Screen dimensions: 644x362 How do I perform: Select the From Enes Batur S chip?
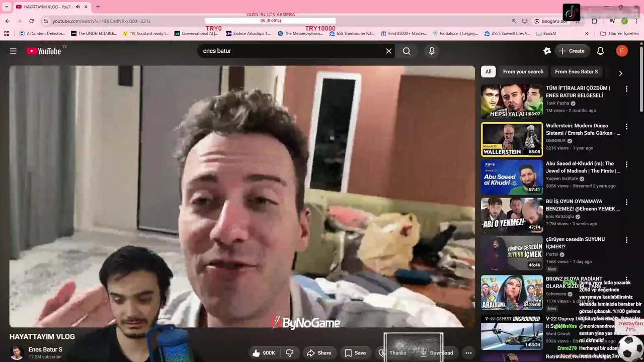click(x=577, y=71)
